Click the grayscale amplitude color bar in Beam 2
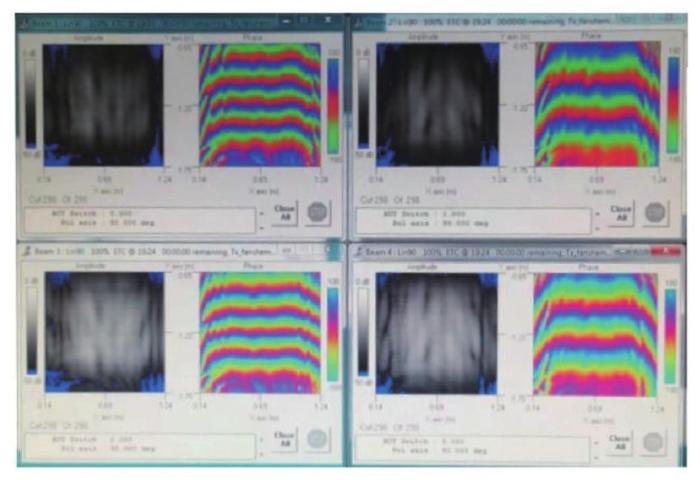 coord(364,104)
